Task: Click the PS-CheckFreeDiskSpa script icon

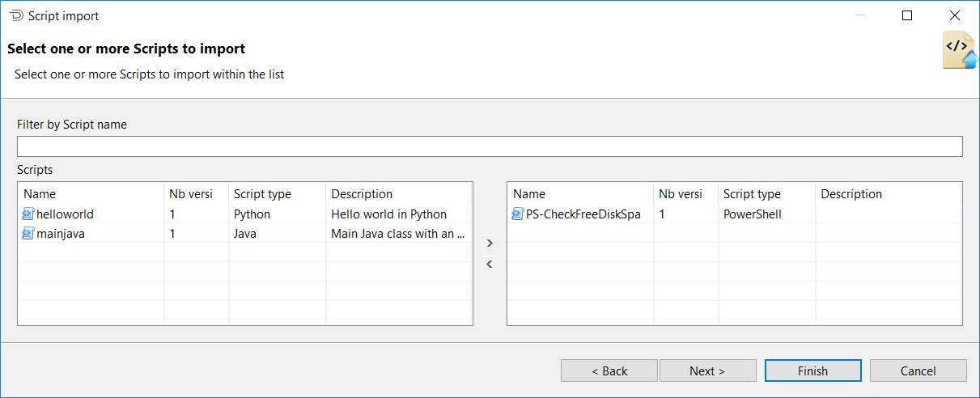Action: click(x=518, y=214)
